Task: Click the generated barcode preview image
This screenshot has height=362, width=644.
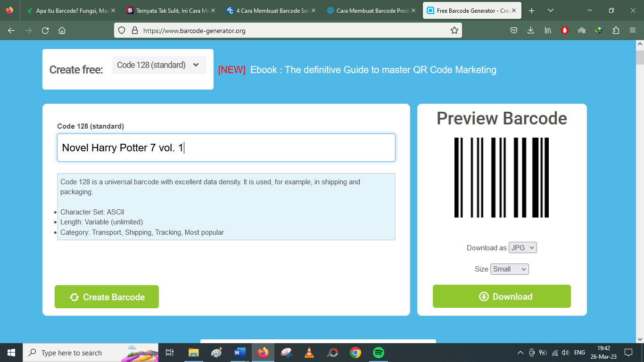Action: pos(502,178)
